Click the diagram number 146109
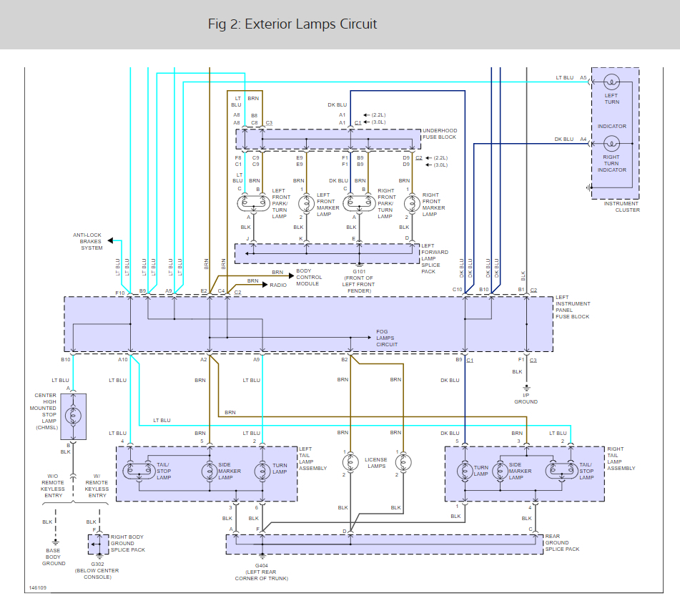Screen dimensions: 680x616 pyautogui.click(x=37, y=588)
